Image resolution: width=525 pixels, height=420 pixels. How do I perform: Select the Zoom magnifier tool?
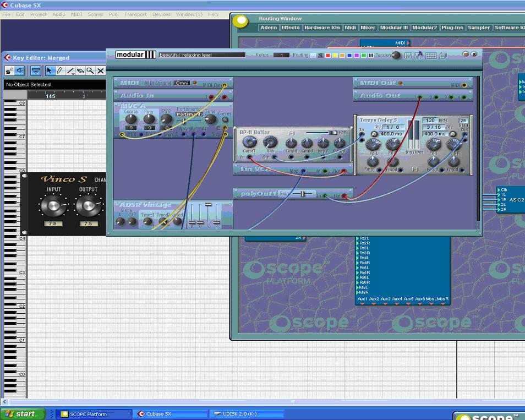[x=90, y=70]
